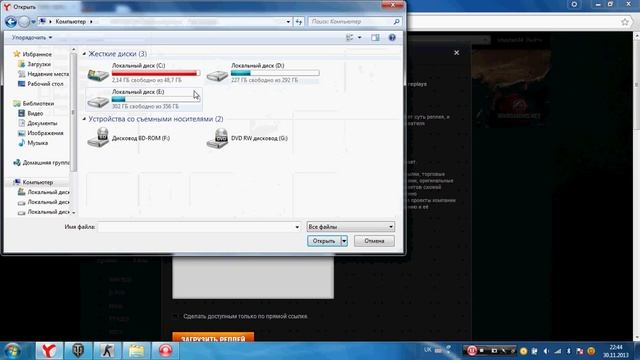Open Недавние места in navigation pane
640x360 pixels.
(44, 74)
